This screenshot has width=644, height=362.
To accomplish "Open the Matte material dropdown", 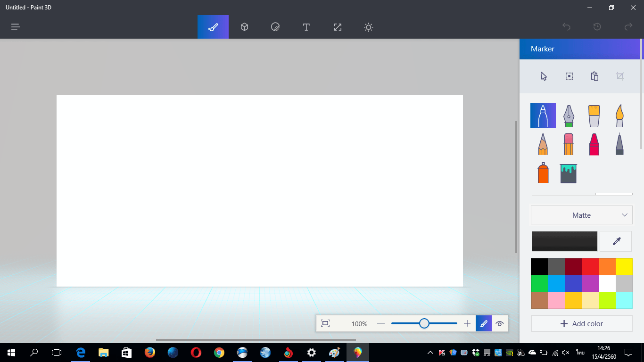I will tap(581, 215).
